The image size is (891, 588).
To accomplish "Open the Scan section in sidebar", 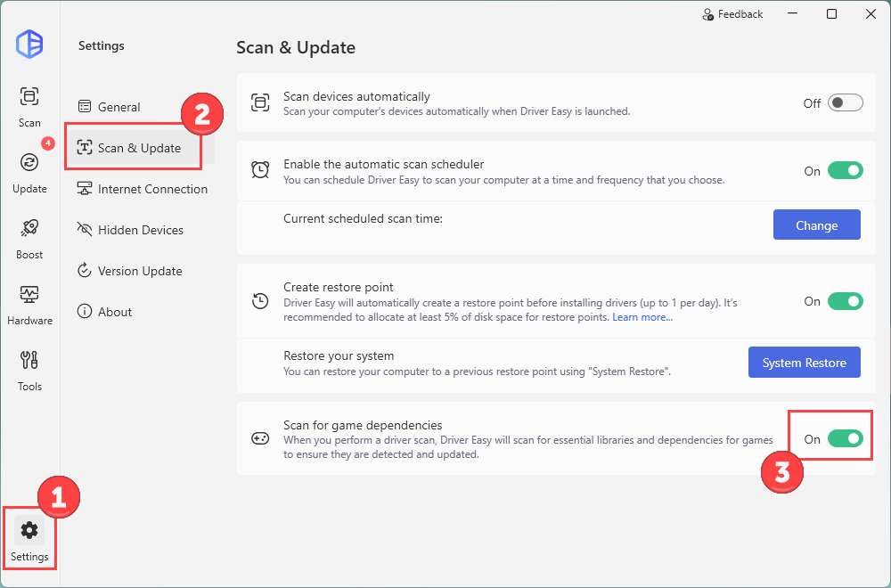I will (x=29, y=105).
